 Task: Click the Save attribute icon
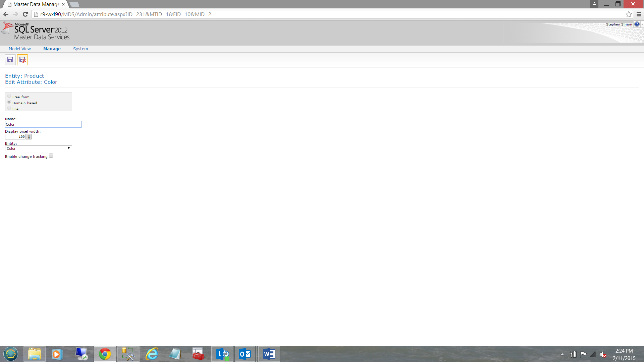(10, 60)
